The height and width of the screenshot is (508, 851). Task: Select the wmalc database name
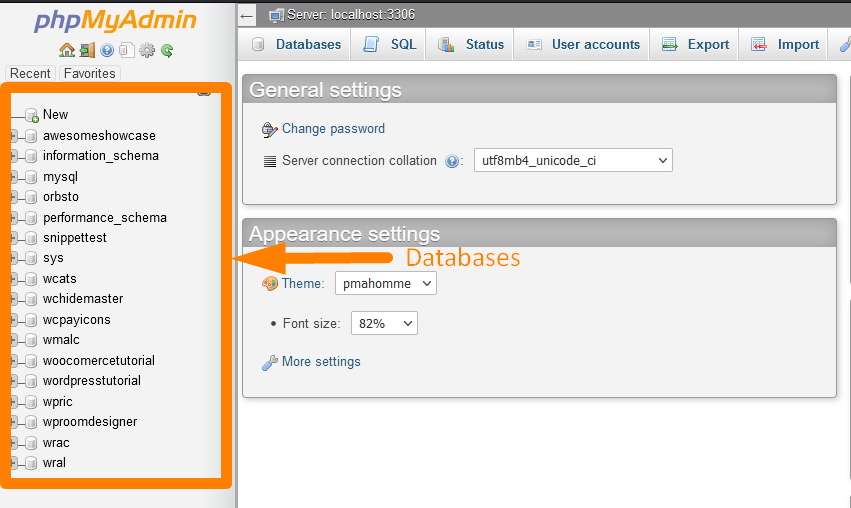tap(61, 340)
